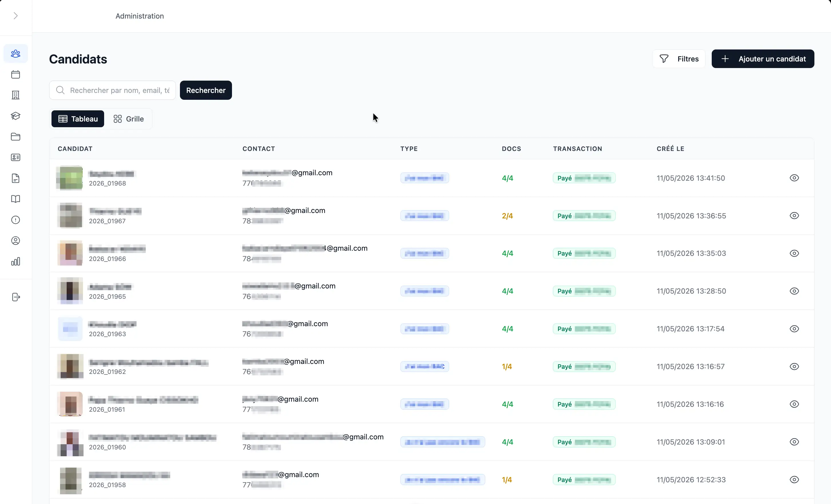Image resolution: width=831 pixels, height=504 pixels.
Task: View candidate 2026_01960 with eye icon
Action: (794, 442)
